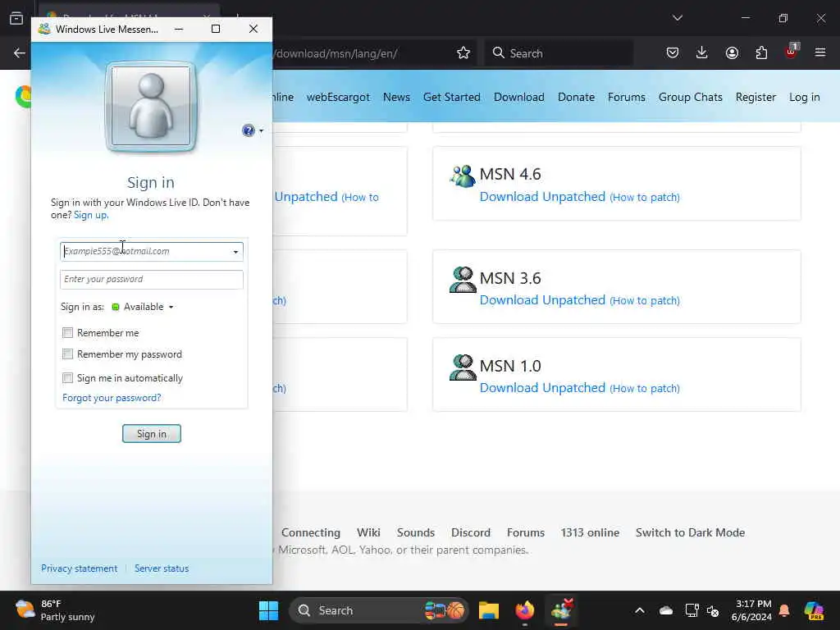
Task: Open the Server status link
Action: pos(162,568)
